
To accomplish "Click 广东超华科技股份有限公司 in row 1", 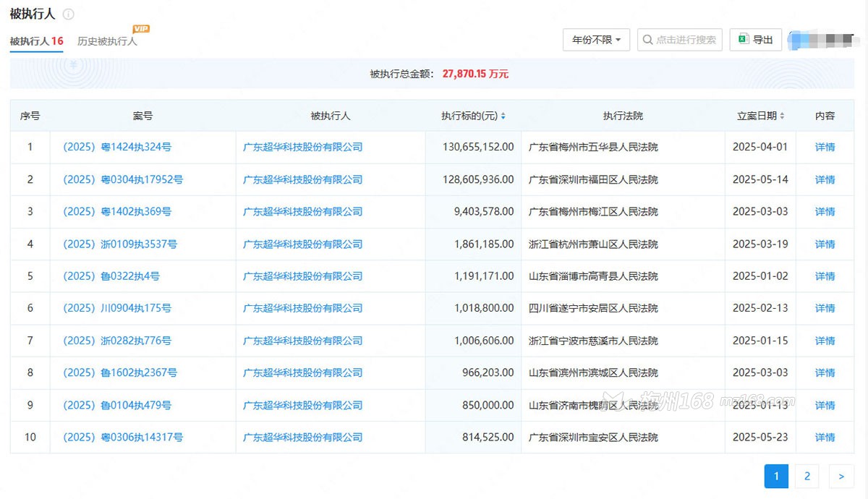I will point(302,147).
